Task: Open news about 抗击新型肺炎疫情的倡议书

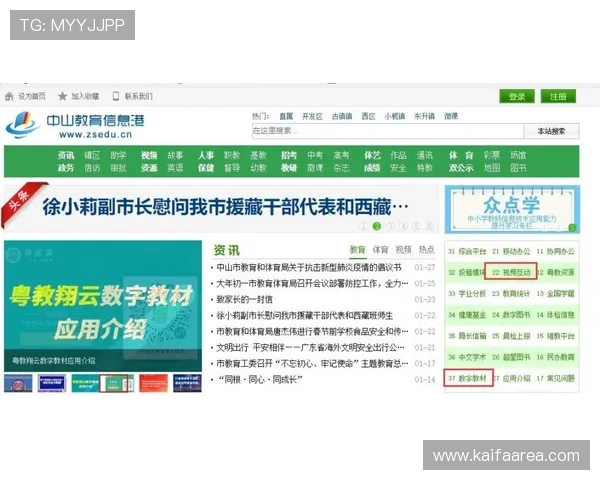Action: tap(309, 267)
